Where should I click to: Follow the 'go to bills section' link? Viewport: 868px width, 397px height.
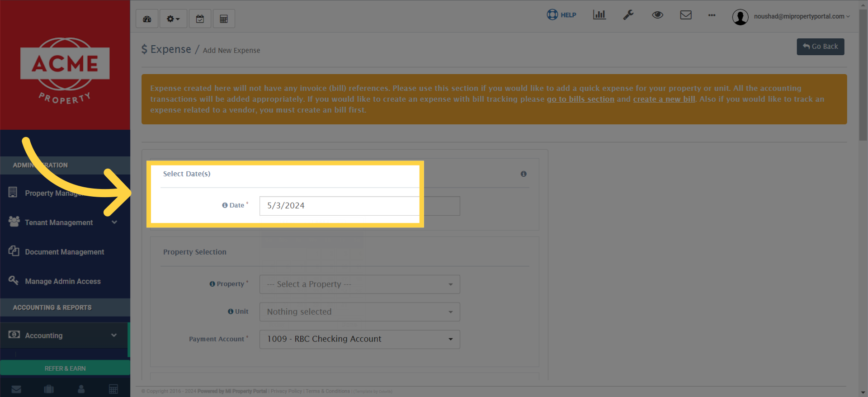(x=580, y=99)
